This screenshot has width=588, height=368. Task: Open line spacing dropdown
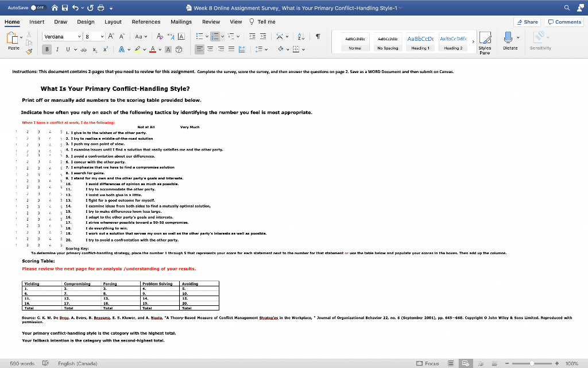click(261, 49)
